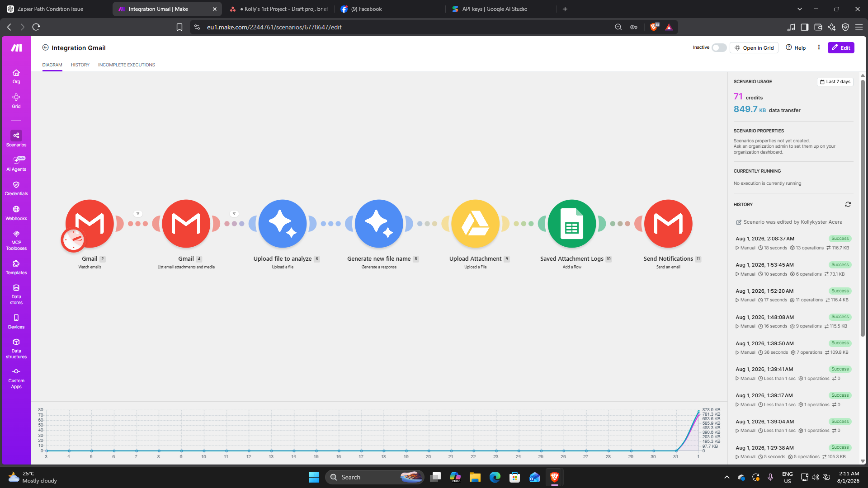Viewport: 868px width, 488px height.
Task: Switch to the DIAGRAM tab
Action: pos(52,65)
